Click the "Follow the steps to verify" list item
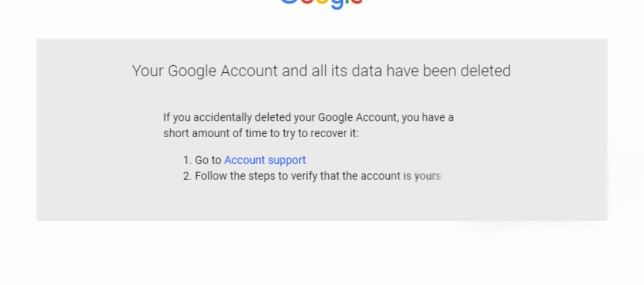This screenshot has width=644, height=285. coord(317,176)
